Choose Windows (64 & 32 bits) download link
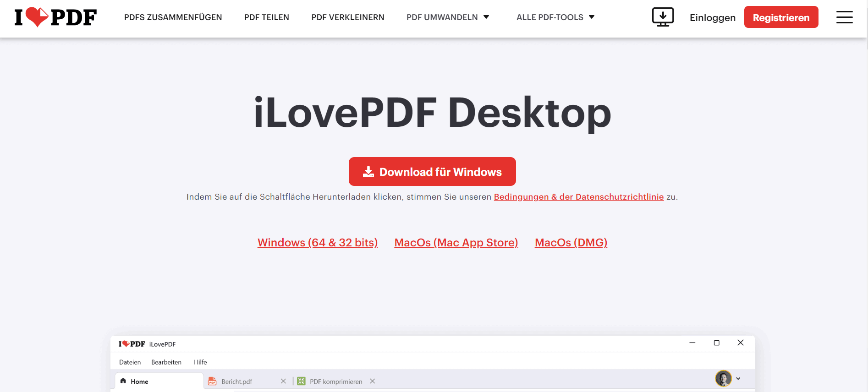This screenshot has height=392, width=868. [318, 243]
